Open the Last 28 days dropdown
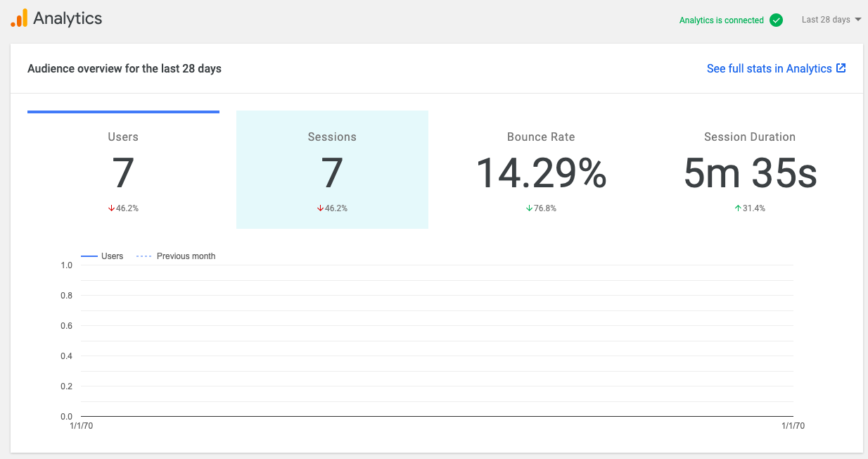 [x=831, y=20]
